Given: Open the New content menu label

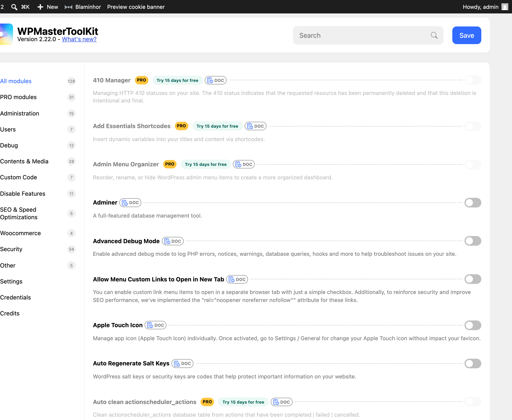Looking at the screenshot, I should [x=53, y=7].
